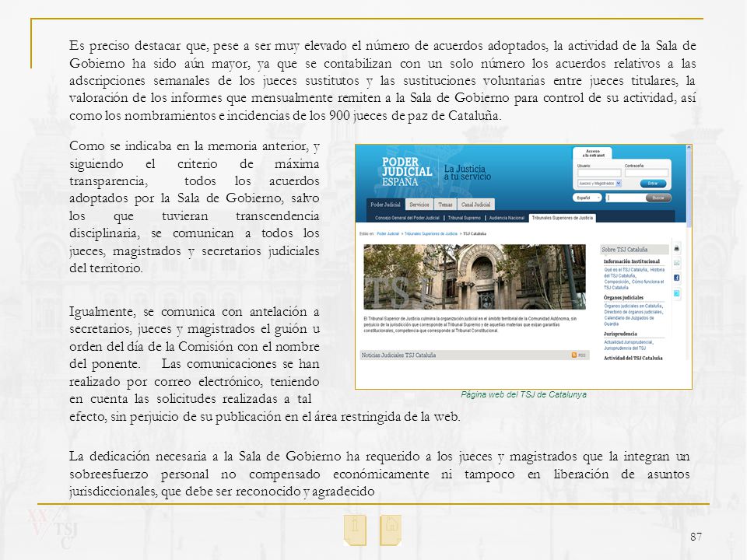This screenshot has width=747, height=560.
Task: Open Qué es el TSJ Cataluña link
Action: pyautogui.click(x=624, y=270)
